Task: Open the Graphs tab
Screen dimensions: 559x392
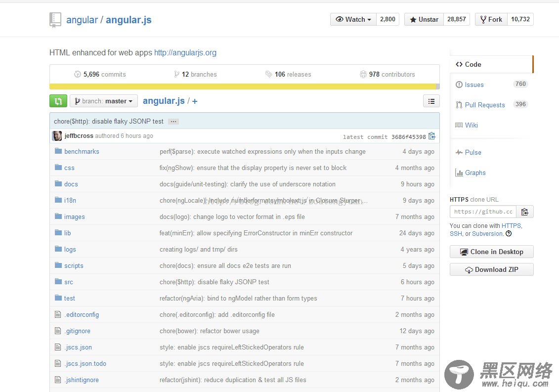Action: tap(491, 173)
